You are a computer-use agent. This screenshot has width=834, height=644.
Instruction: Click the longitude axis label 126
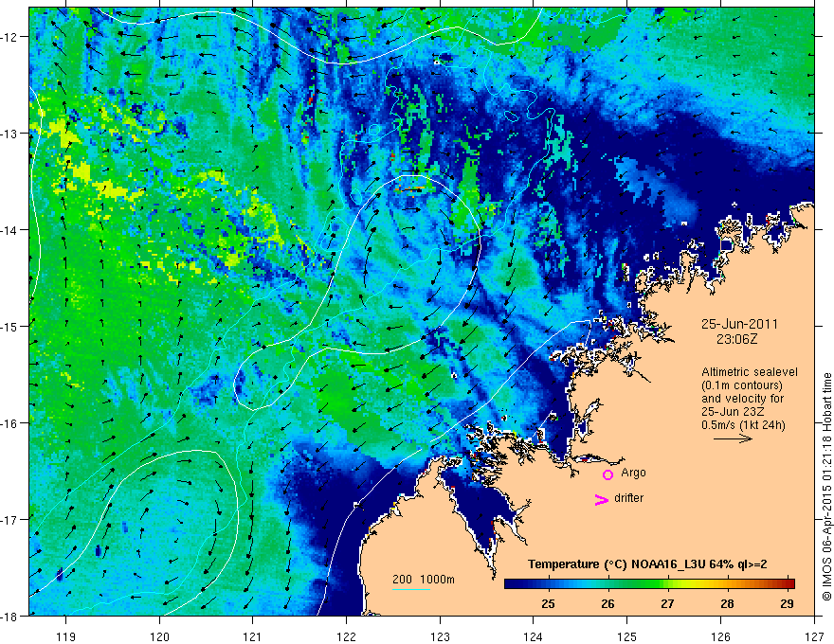720,636
